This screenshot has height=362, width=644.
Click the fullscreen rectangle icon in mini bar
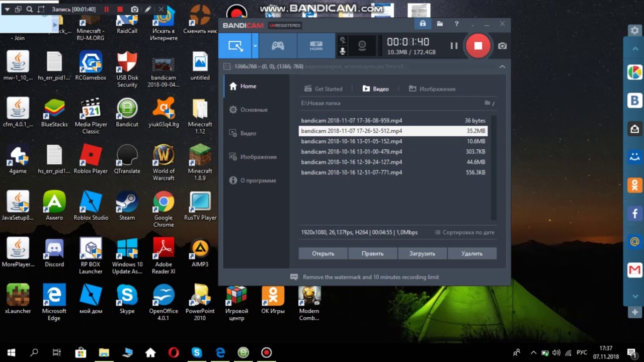(x=41, y=10)
